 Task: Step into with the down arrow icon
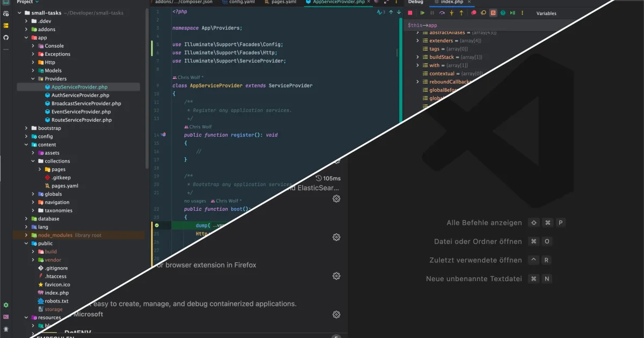click(x=451, y=13)
